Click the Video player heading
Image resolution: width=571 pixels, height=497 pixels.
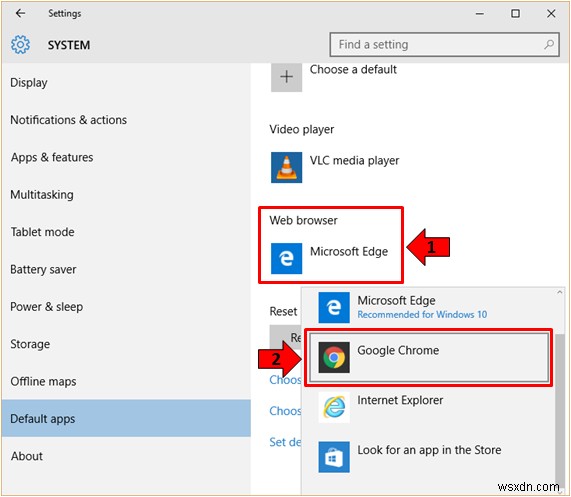[302, 129]
